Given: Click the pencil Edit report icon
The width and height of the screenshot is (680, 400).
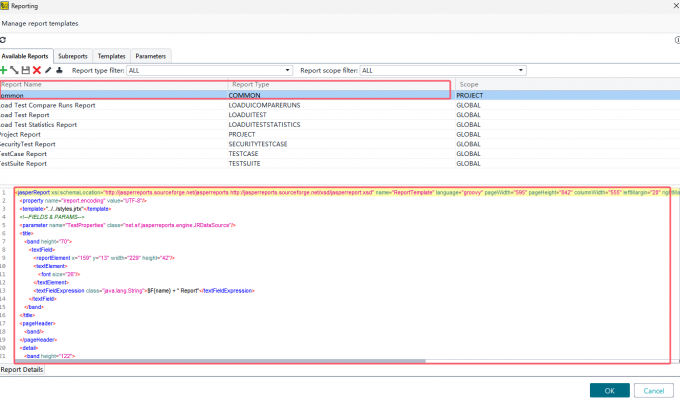Looking at the screenshot, I should pos(47,70).
